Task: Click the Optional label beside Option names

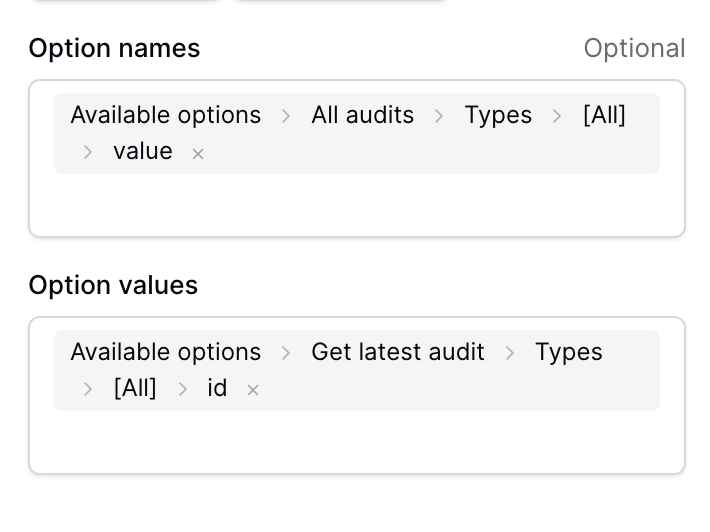Action: pyautogui.click(x=634, y=48)
